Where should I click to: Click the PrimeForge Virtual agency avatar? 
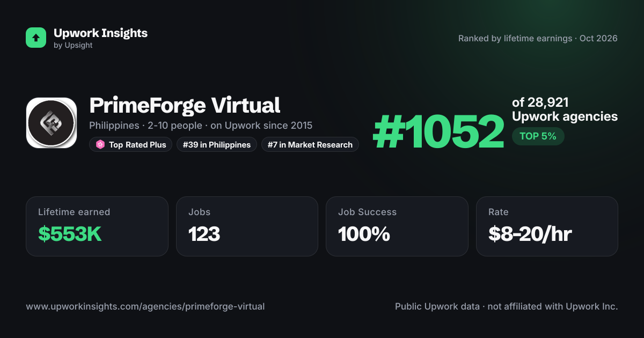click(x=52, y=123)
